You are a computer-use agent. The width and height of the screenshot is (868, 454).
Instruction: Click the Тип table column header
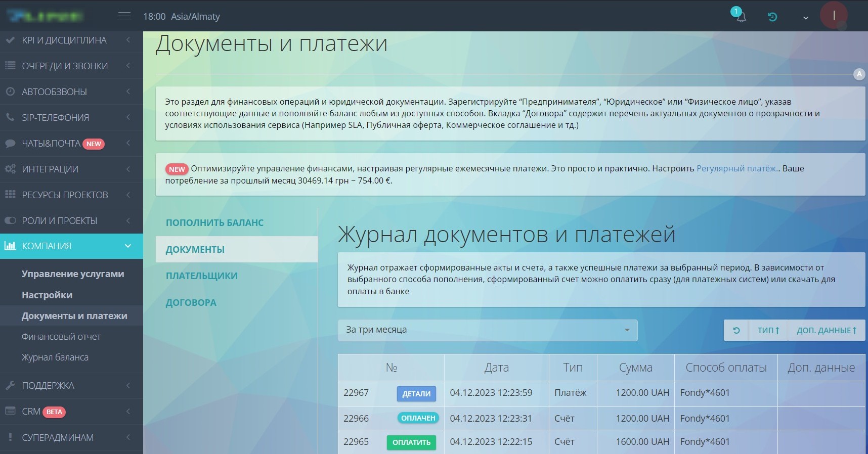point(573,368)
